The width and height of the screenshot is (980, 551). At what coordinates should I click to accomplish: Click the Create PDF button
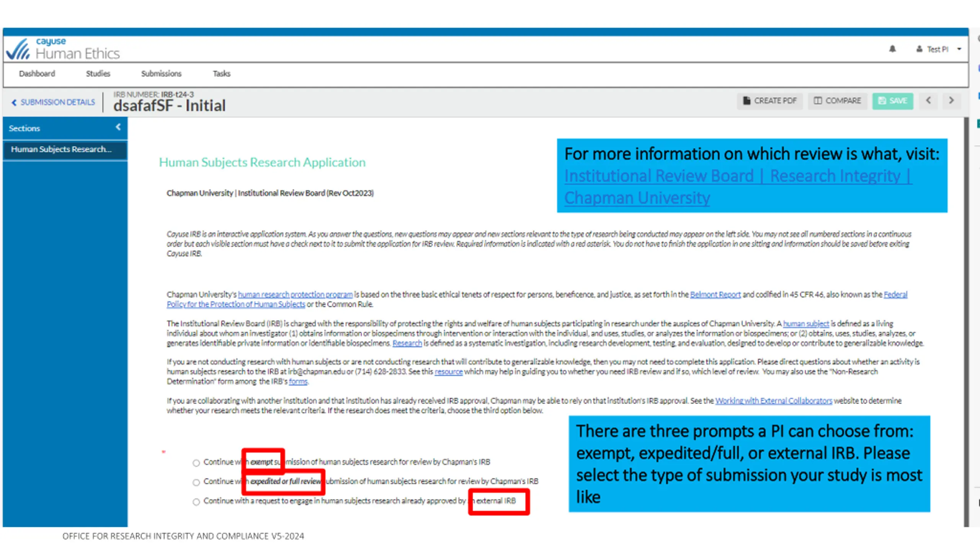770,101
